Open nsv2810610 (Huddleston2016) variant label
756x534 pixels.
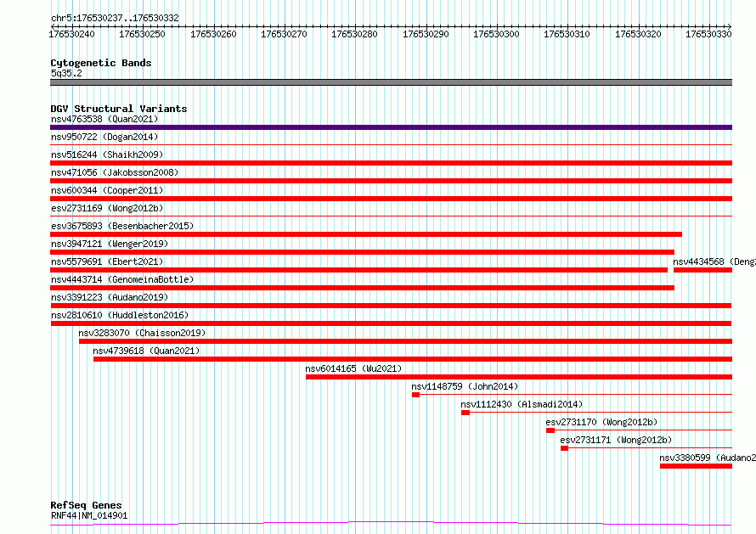click(120, 315)
